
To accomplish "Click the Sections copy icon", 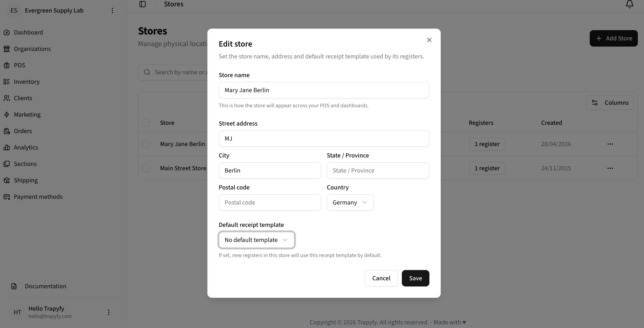I will (x=7, y=164).
